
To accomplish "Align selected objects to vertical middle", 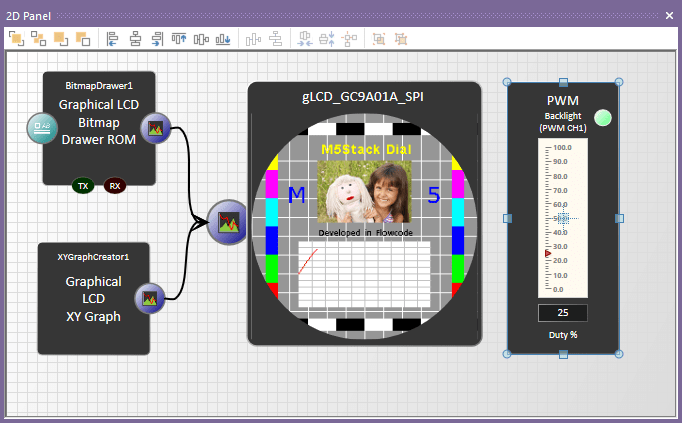I will click(201, 39).
